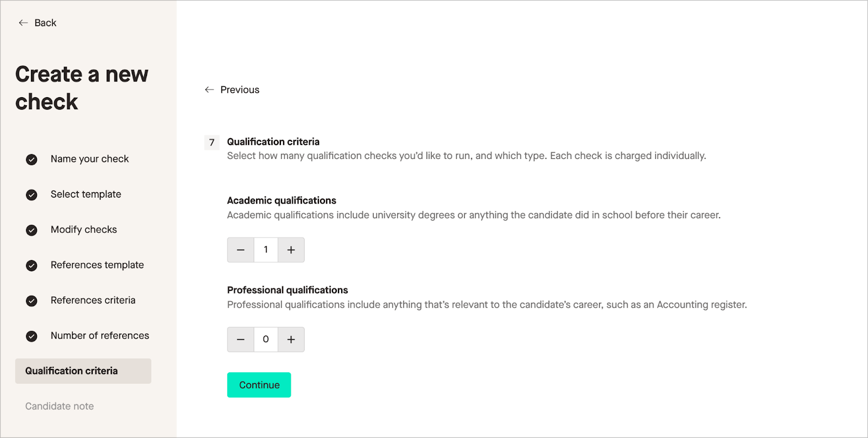Select the Candidate note step
The image size is (868, 438).
tap(59, 405)
